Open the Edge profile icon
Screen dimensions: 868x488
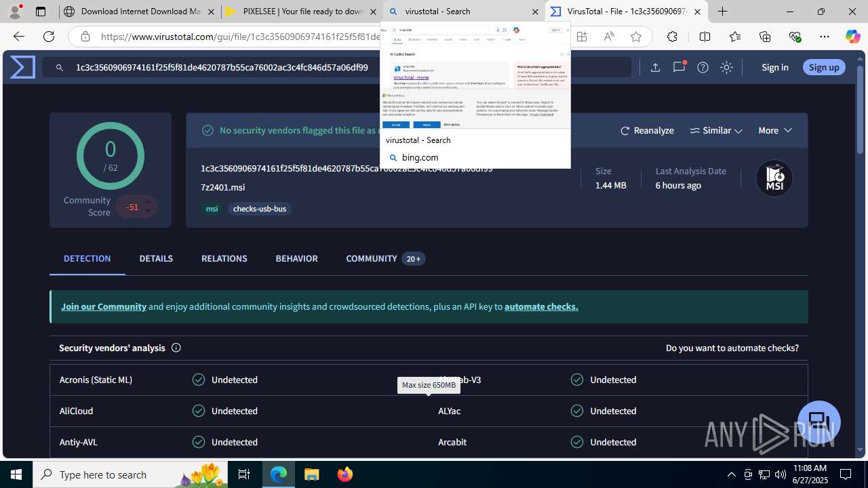coord(15,12)
